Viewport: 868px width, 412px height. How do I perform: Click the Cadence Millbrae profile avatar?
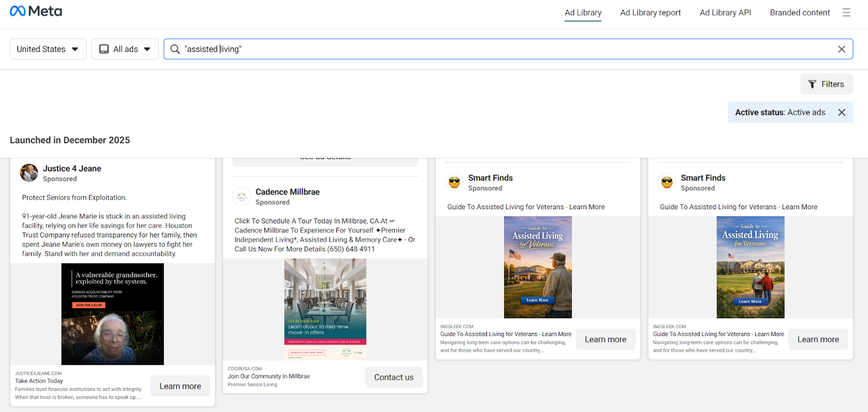click(x=242, y=196)
